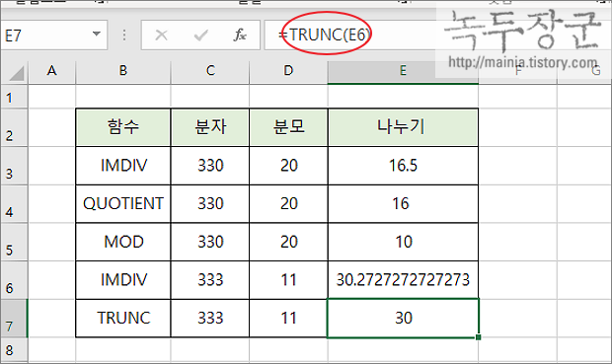The width and height of the screenshot is (612, 364).
Task: Click the fill handle of cell E7
Action: [x=479, y=337]
